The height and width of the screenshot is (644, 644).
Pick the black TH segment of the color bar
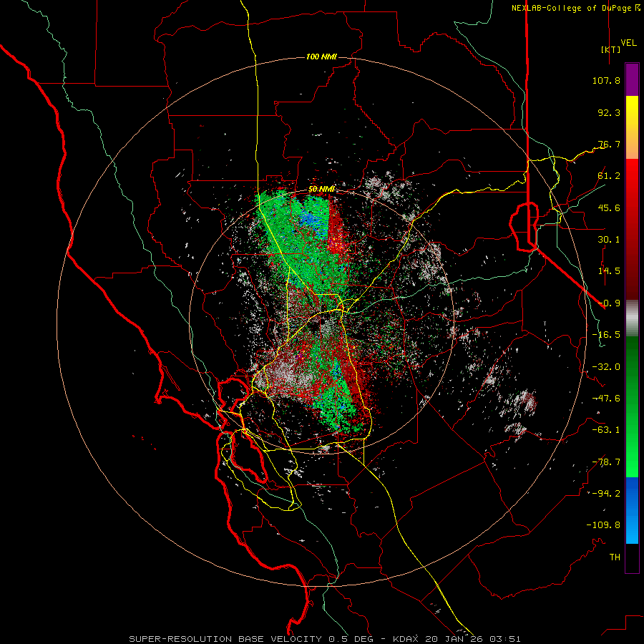click(x=632, y=558)
